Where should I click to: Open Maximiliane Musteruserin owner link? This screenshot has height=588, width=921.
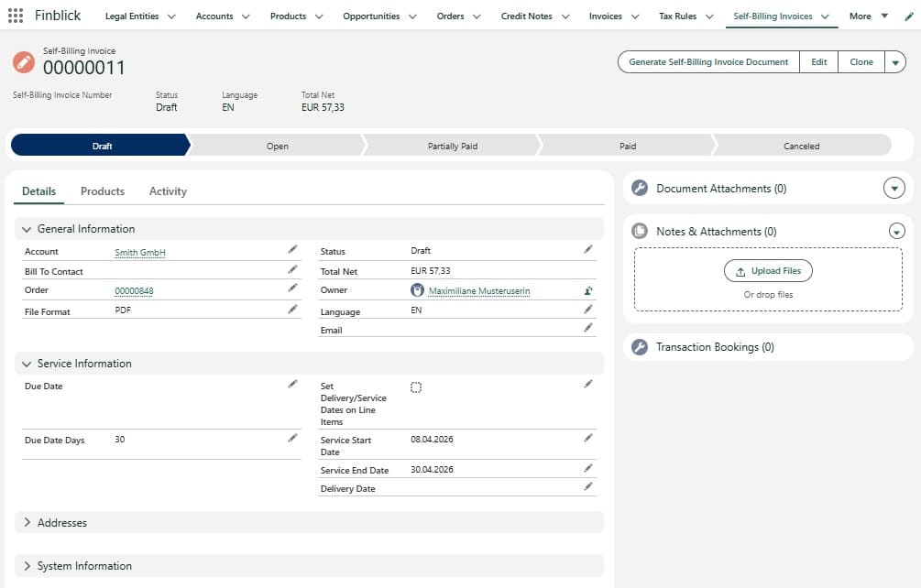(x=479, y=290)
